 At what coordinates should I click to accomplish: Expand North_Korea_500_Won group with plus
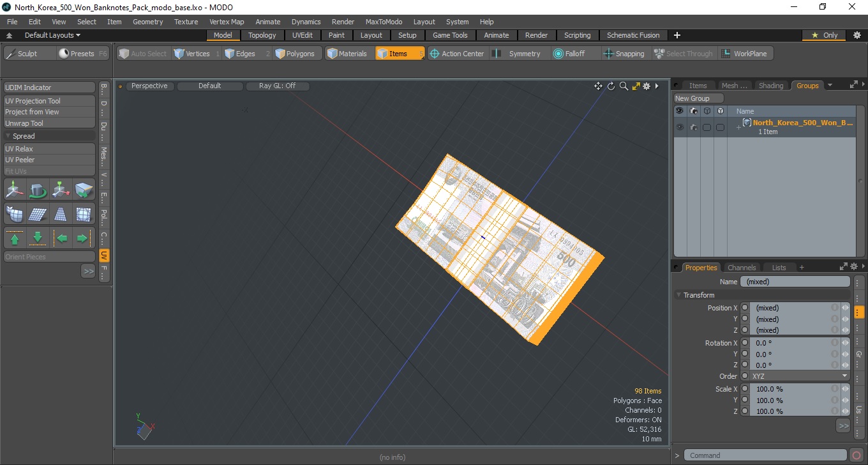738,128
